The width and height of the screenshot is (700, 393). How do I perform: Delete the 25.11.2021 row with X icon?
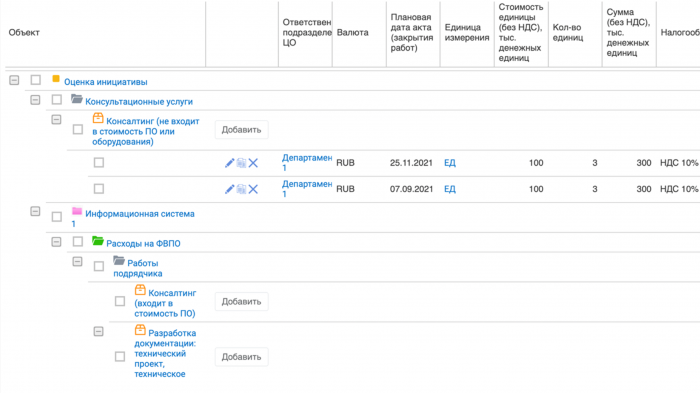[x=253, y=163]
